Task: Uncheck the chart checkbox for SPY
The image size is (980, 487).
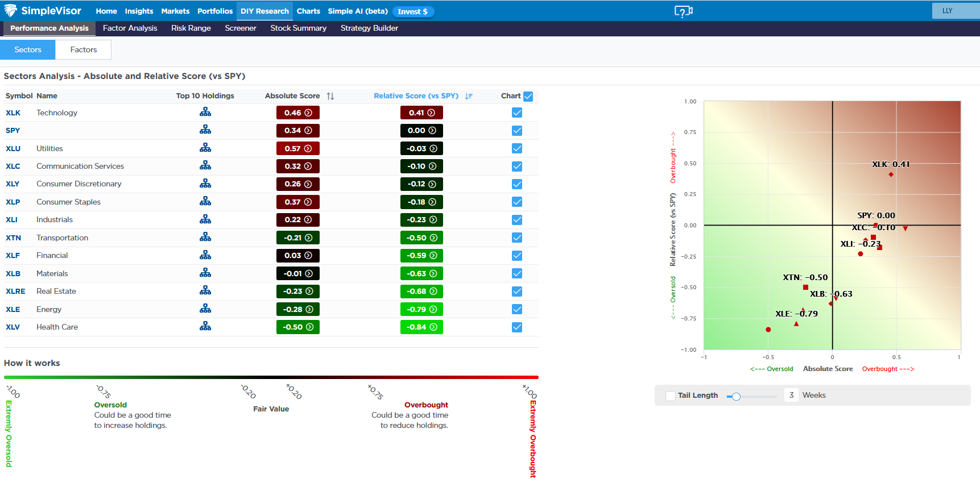Action: coord(517,131)
